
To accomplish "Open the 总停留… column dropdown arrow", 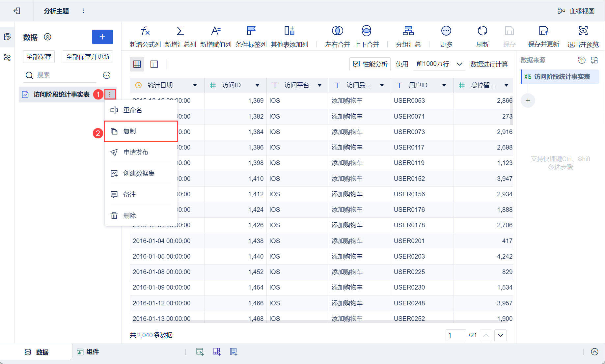I will 507,85.
